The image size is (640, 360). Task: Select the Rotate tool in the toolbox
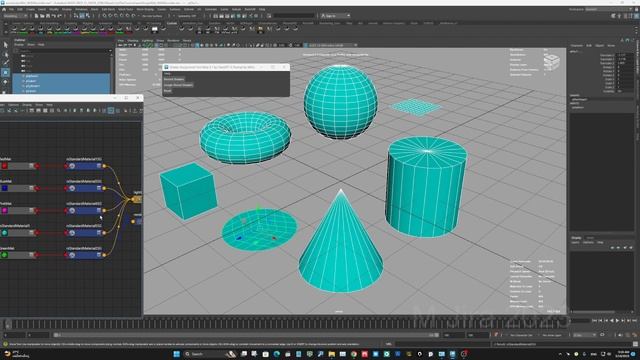[6, 82]
